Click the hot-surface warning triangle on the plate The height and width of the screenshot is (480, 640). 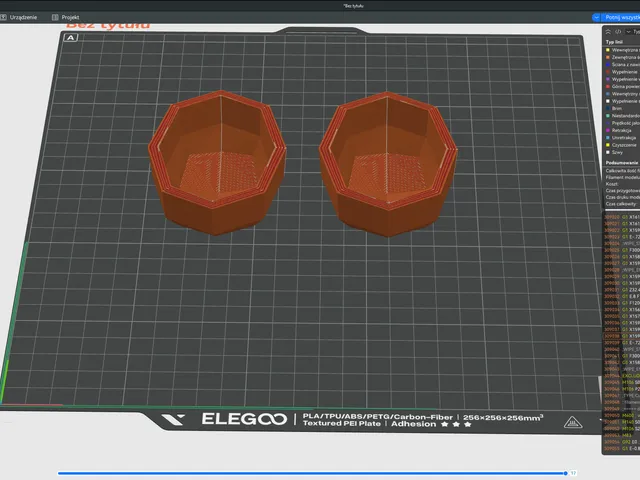coord(572,422)
